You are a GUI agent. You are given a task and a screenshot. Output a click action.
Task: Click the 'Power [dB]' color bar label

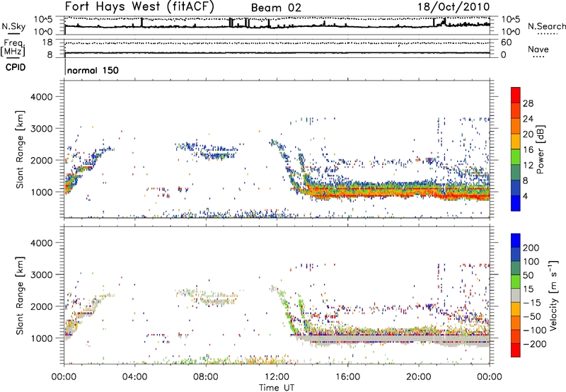tap(540, 149)
